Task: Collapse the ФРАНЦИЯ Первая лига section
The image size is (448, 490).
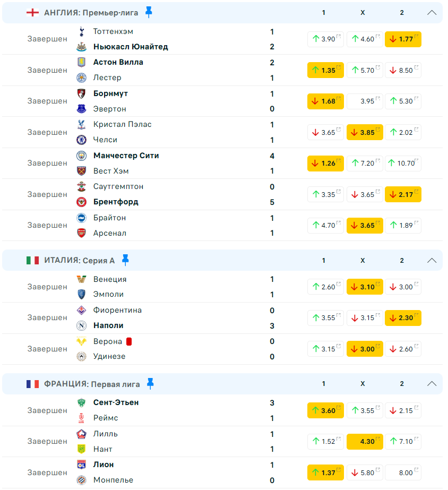Action: tap(432, 383)
